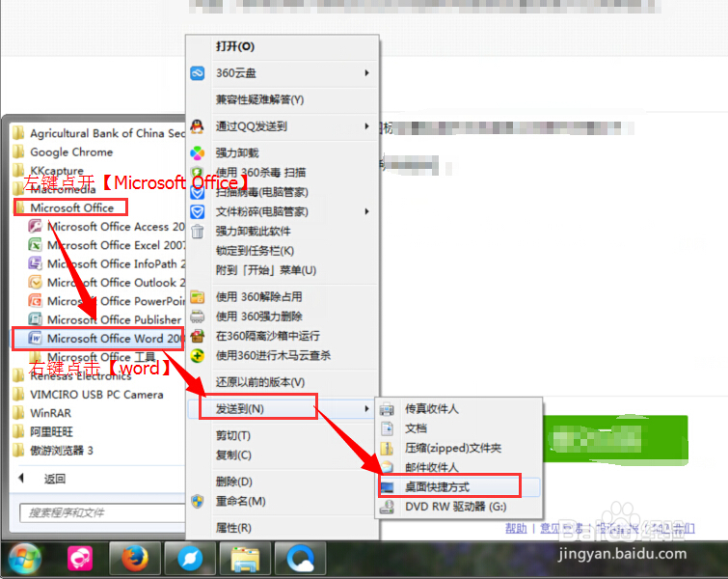Select 使用 360杀毒 扫描
This screenshot has height=579, width=728.
260,173
